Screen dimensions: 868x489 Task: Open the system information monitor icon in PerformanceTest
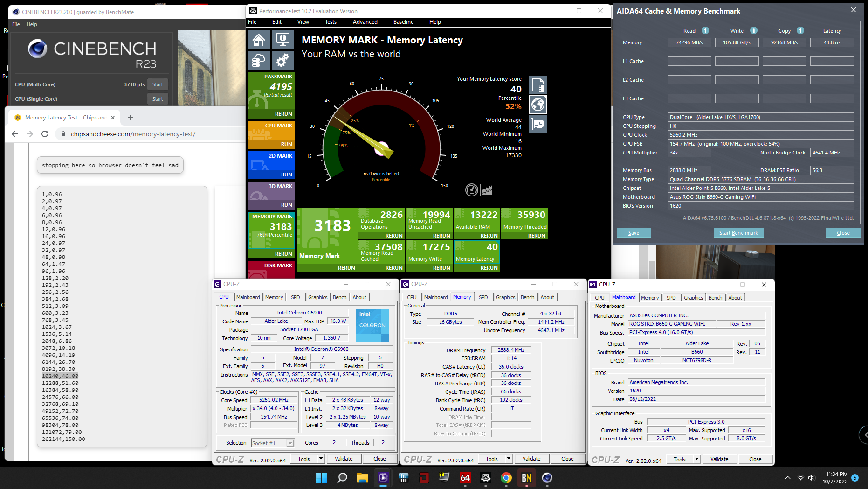click(282, 40)
